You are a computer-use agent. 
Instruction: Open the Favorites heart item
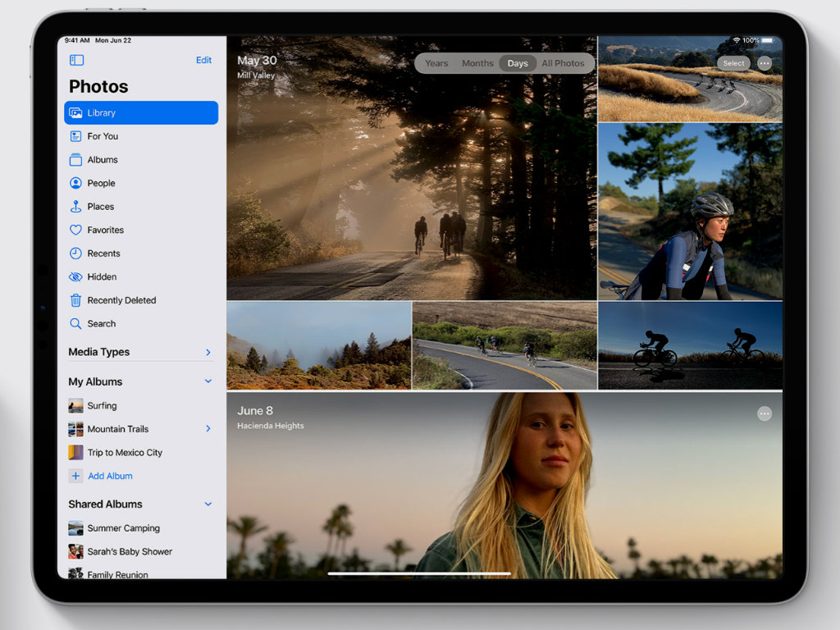pyautogui.click(x=105, y=231)
